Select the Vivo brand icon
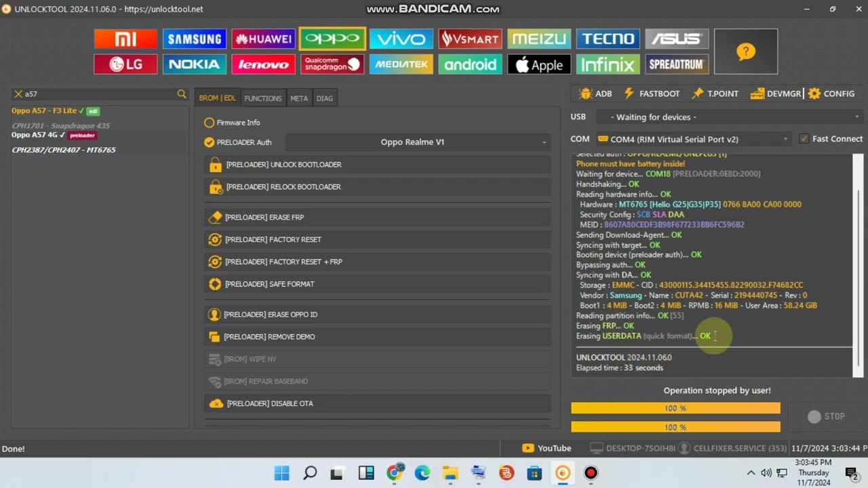This screenshot has height=488, width=868. click(x=401, y=39)
